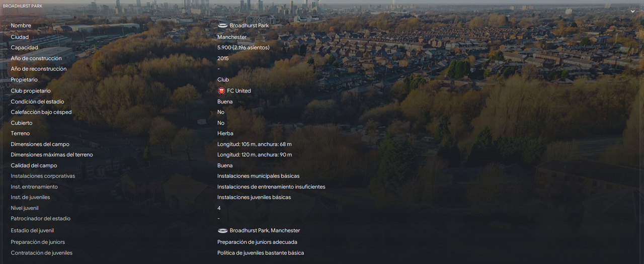The image size is (644, 264).
Task: Click the Año de construcción label
Action: 36,58
